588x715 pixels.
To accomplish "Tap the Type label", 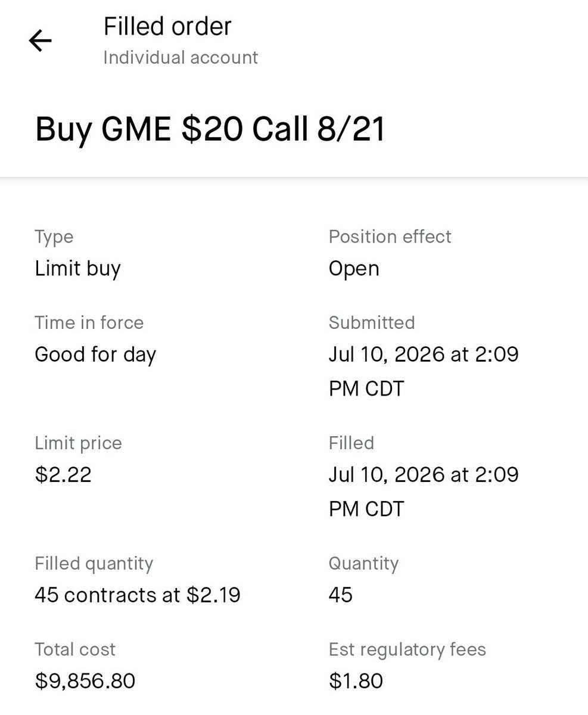I will [54, 237].
